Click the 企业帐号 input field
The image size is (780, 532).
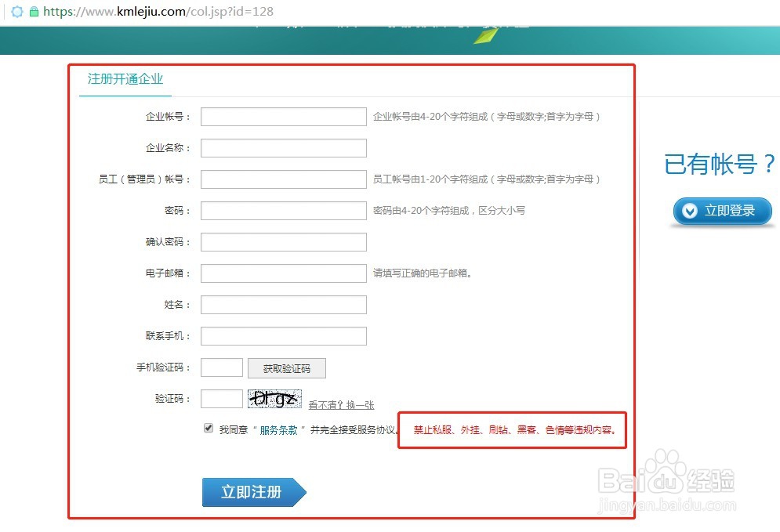pos(283,116)
